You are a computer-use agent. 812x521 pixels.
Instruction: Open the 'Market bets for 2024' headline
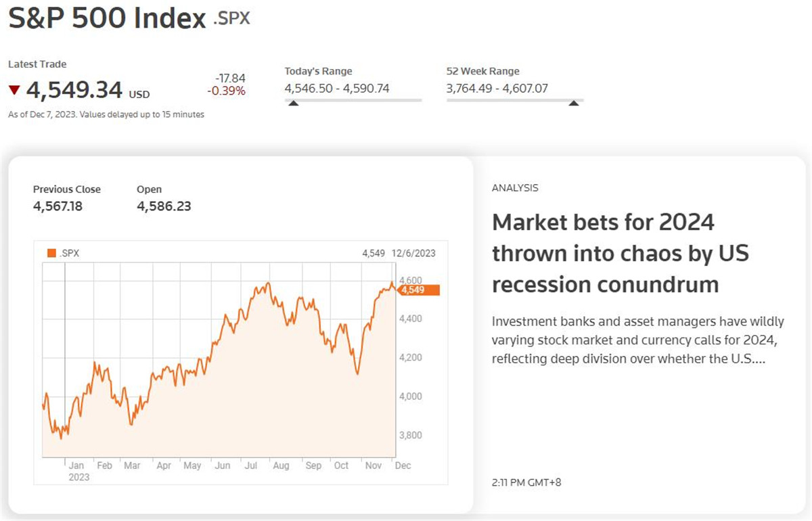(x=621, y=253)
